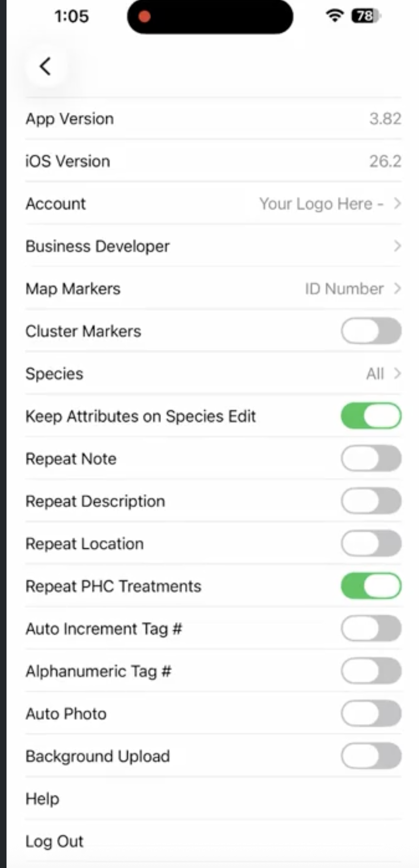Image resolution: width=419 pixels, height=868 pixels.
Task: Disable Keep Attributes on Species Edit
Action: (371, 415)
